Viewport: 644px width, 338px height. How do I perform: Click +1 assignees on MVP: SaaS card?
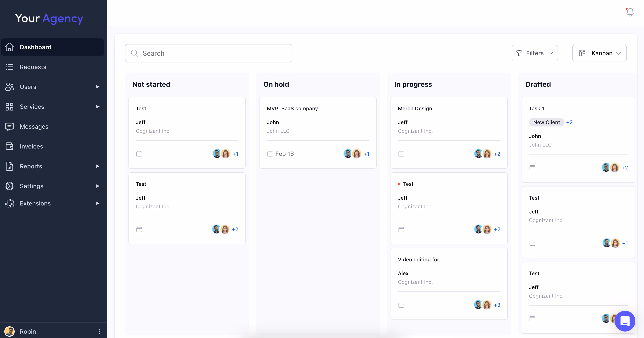[x=366, y=154]
